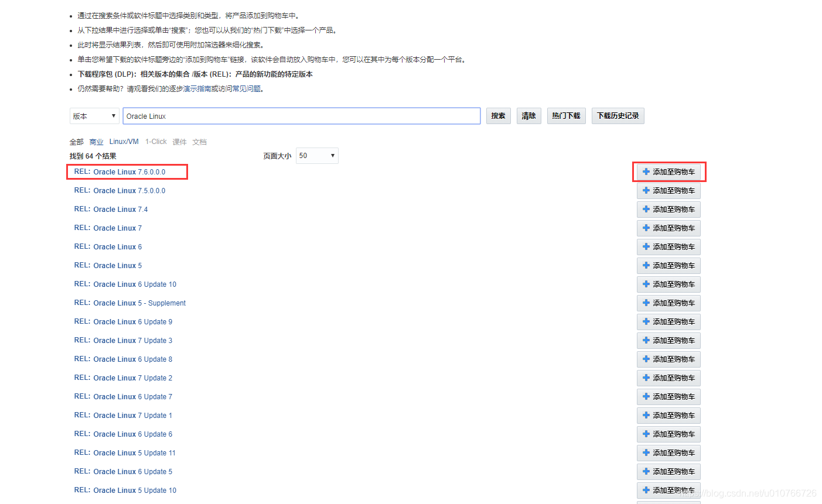Image resolution: width=822 pixels, height=504 pixels.
Task: Click plus icon for Oracle Linux 6 Update 5
Action: 646,472
